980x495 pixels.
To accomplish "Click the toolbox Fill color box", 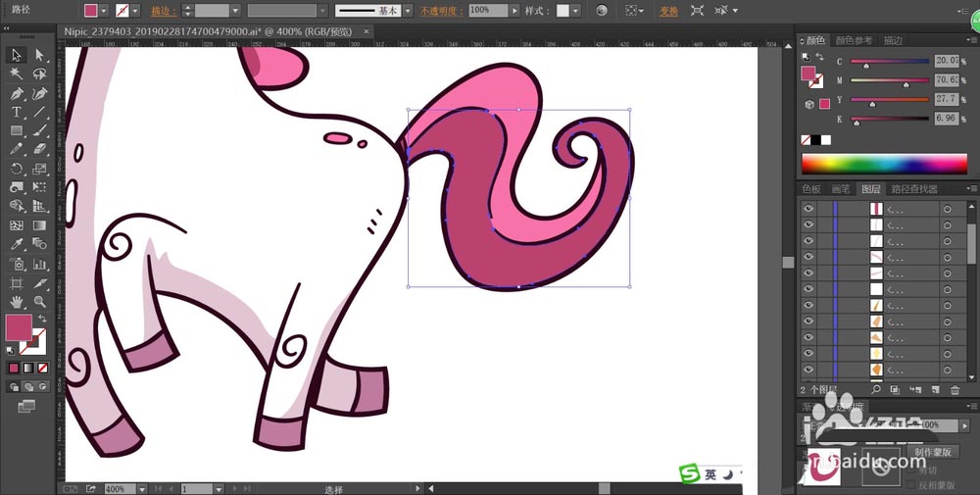I will click(19, 327).
